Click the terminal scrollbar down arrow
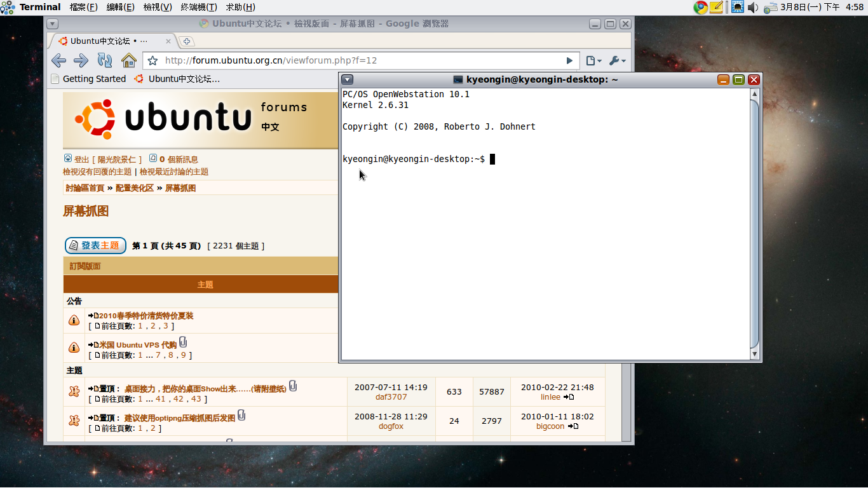868x488 pixels. click(754, 354)
